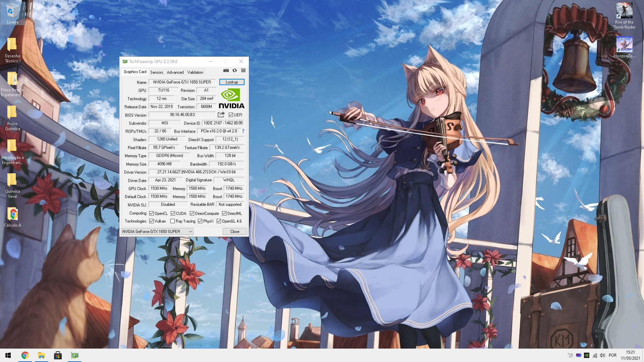The image size is (644, 362).
Task: Toggle the CUDA checkbox
Action: (173, 213)
